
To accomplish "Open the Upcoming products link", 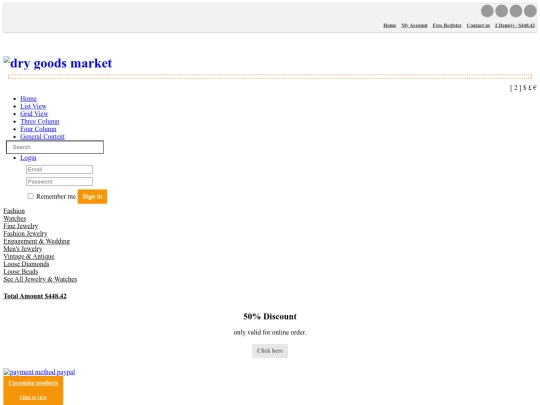I will coord(33,383).
